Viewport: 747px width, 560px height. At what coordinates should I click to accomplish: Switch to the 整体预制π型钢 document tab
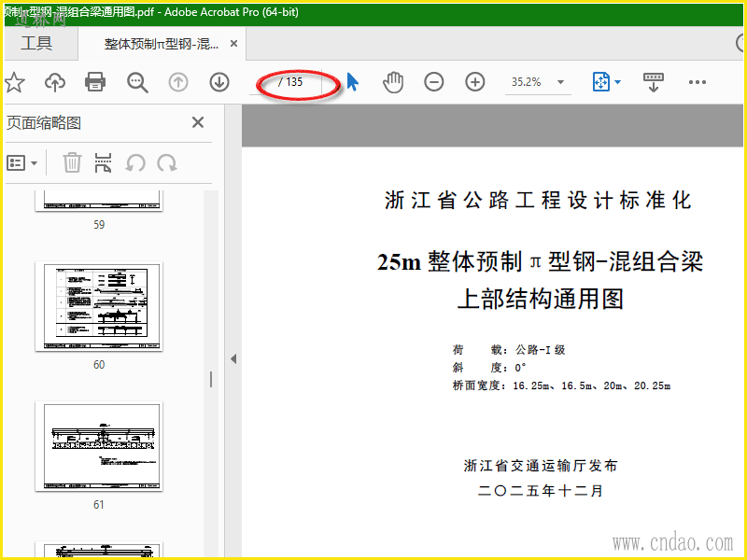pyautogui.click(x=161, y=44)
